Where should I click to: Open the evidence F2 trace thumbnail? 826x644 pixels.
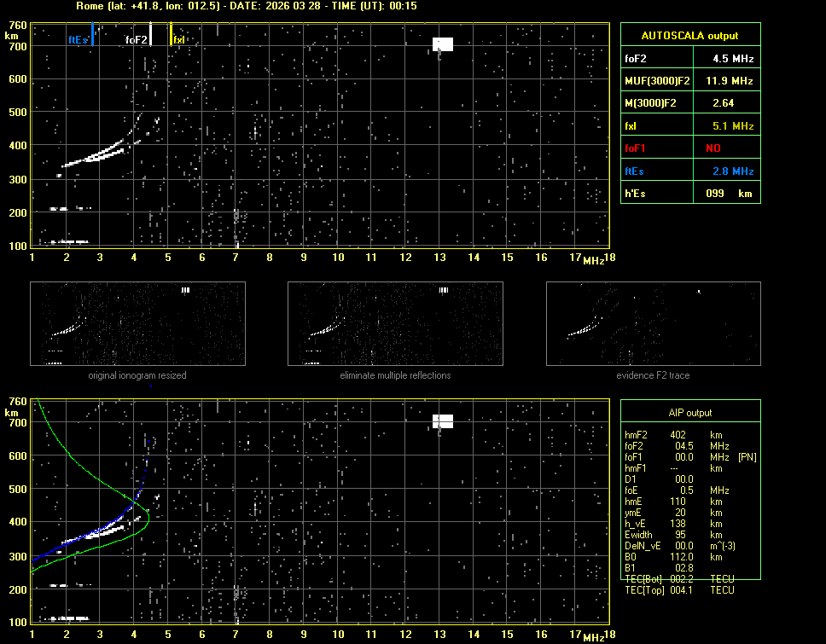coord(653,324)
